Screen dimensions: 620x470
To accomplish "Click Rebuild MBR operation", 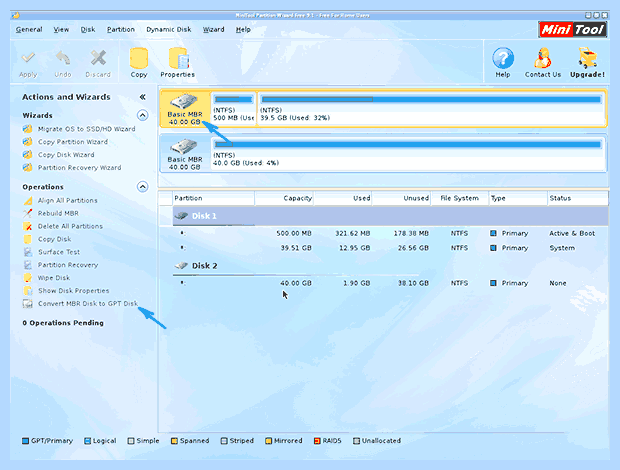I will pyautogui.click(x=58, y=213).
